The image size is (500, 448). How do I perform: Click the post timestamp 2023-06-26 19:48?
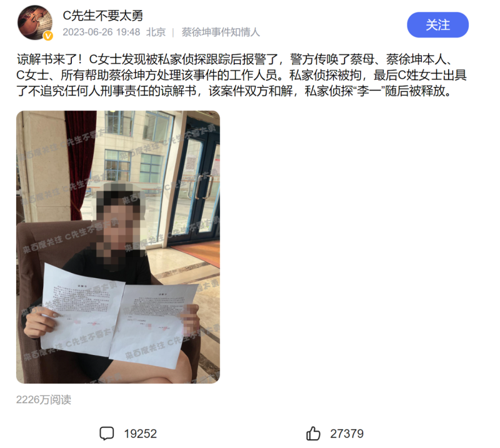[101, 32]
